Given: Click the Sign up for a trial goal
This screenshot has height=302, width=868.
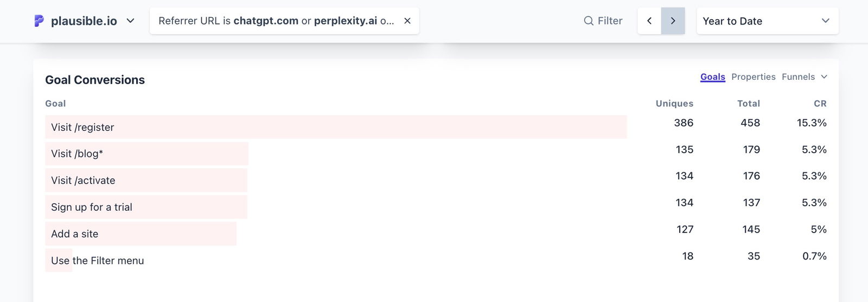Looking at the screenshot, I should coord(92,207).
